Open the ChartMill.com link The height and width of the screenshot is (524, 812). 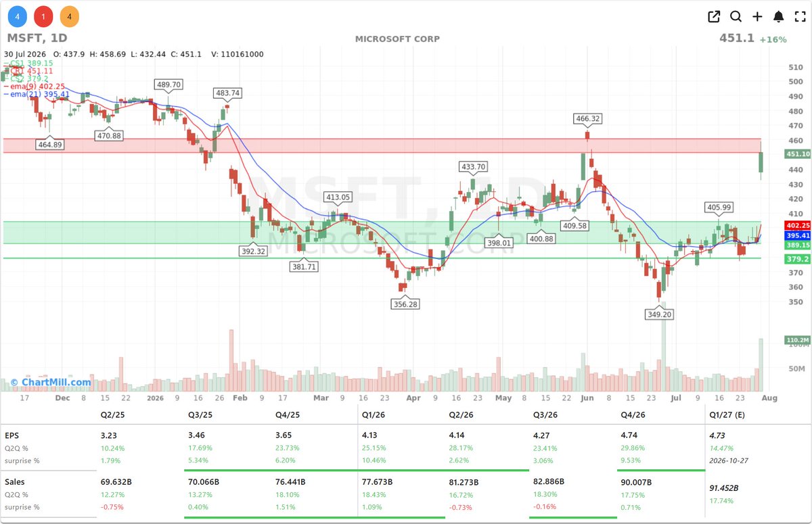(x=51, y=382)
